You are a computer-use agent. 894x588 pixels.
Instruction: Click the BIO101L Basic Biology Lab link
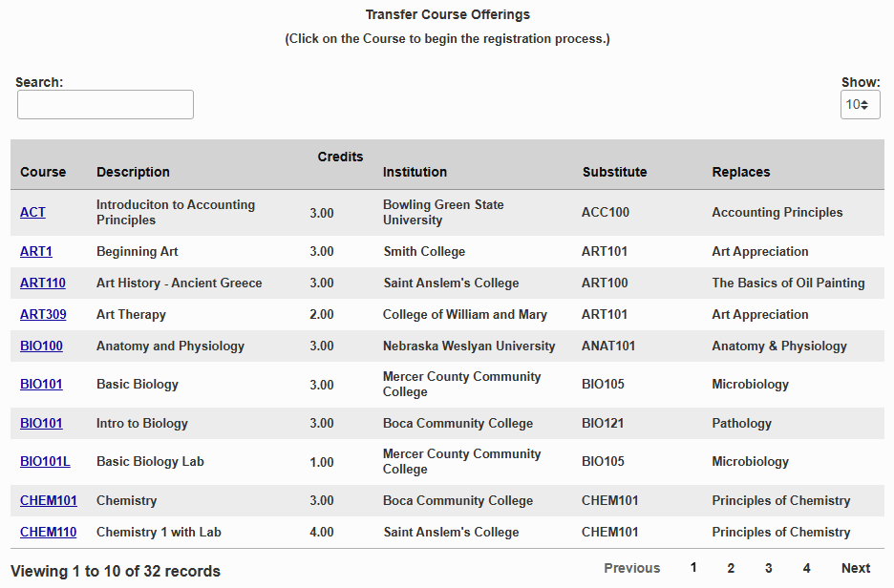tap(46, 461)
